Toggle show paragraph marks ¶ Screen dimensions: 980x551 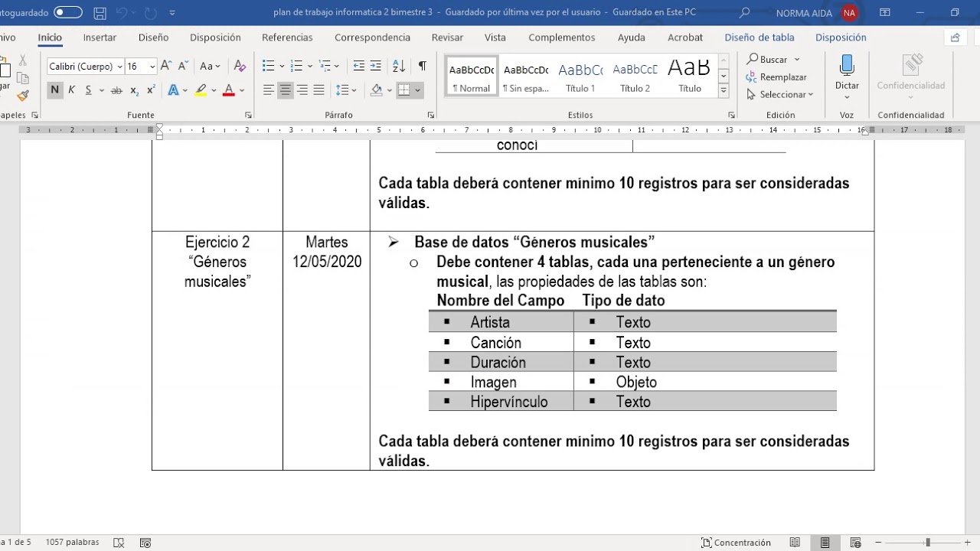[422, 67]
